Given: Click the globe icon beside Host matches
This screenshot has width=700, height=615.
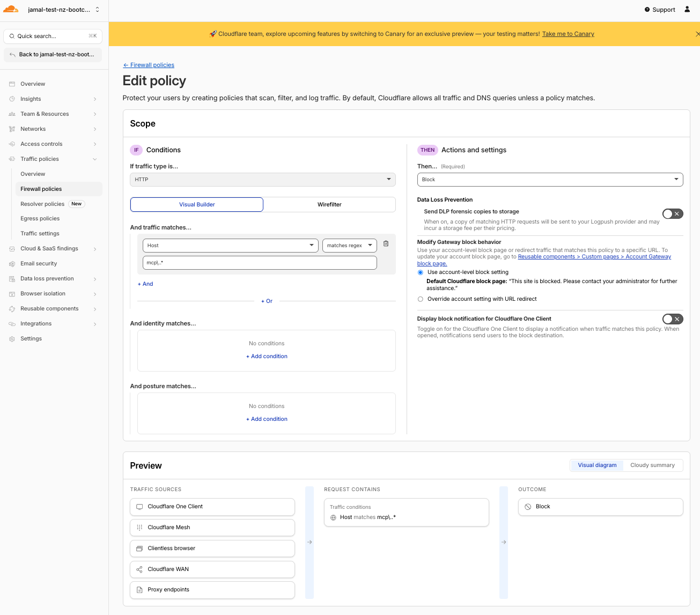Looking at the screenshot, I should [333, 517].
